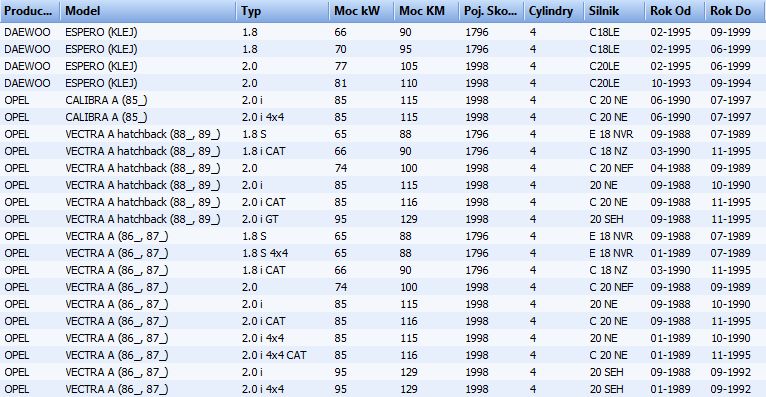Click 04-1988 start date cell
The width and height of the screenshot is (766, 397).
[x=670, y=168]
